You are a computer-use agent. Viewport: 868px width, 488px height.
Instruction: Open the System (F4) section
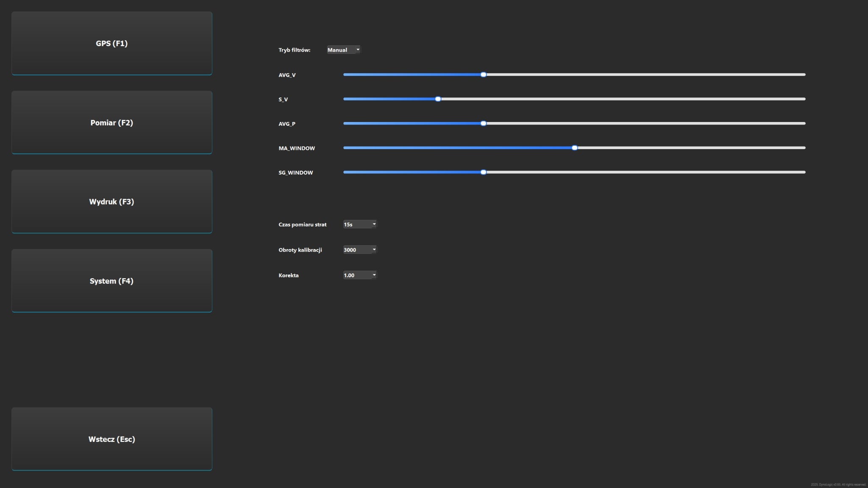112,281
